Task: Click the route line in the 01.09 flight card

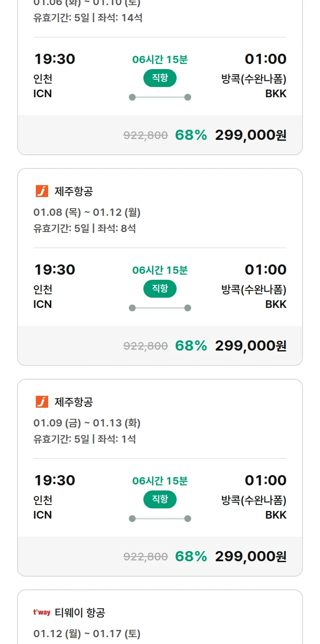Action: [x=160, y=519]
